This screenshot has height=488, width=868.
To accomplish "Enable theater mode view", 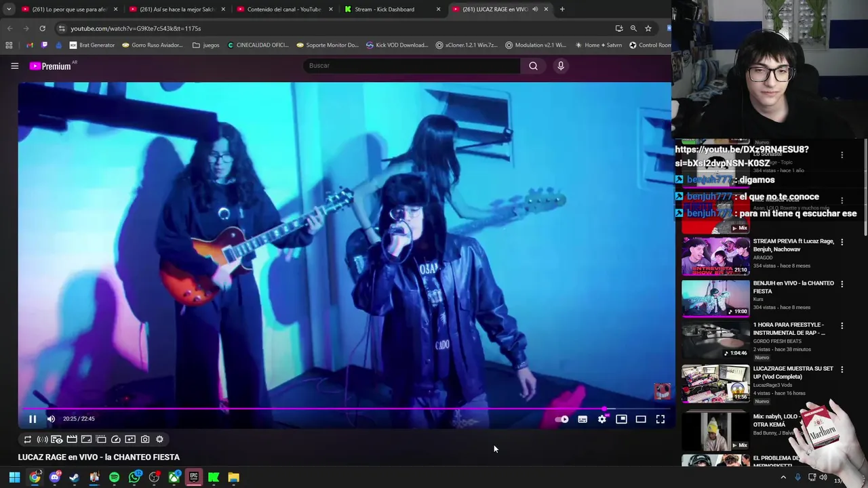I will (x=641, y=420).
